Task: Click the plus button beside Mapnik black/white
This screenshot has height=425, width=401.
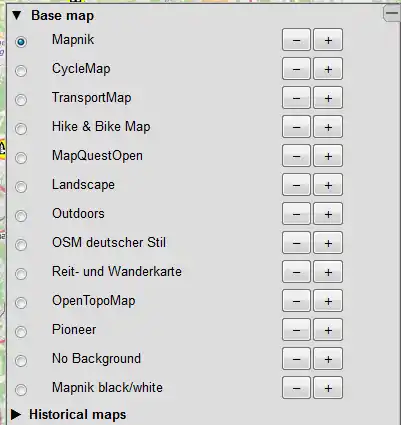Action: [x=328, y=388]
